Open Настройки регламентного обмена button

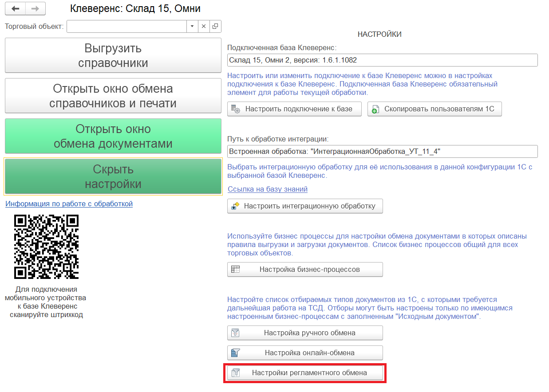pos(305,373)
